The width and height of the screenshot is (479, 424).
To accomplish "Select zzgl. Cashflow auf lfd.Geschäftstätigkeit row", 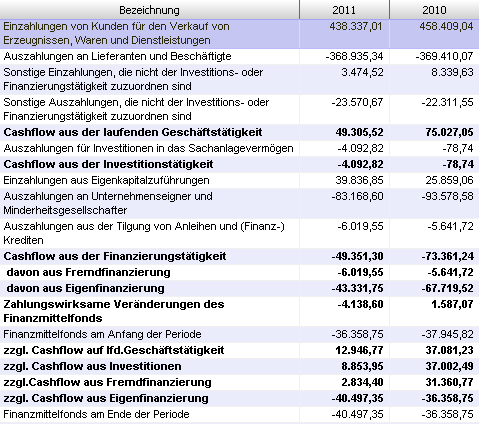I will (239, 350).
